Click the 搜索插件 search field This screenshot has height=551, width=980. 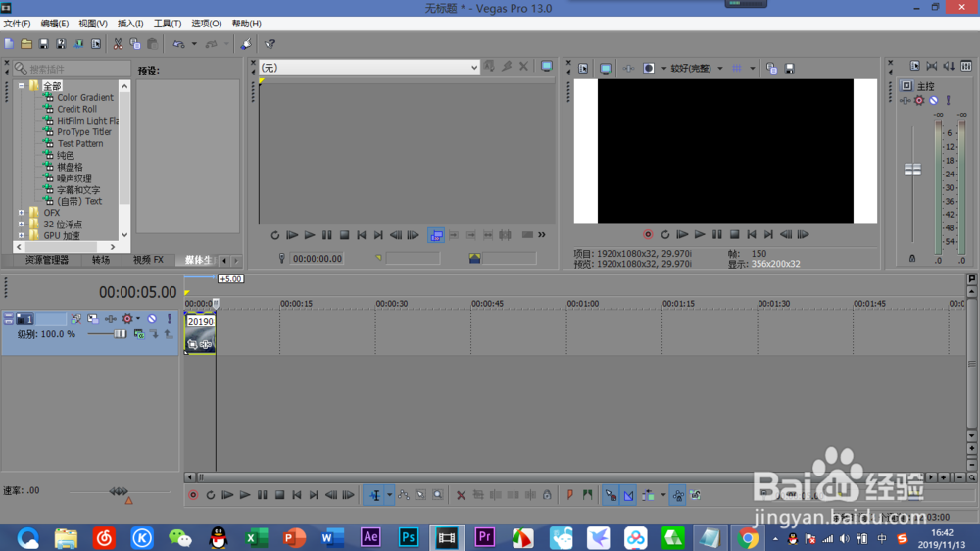coord(73,69)
